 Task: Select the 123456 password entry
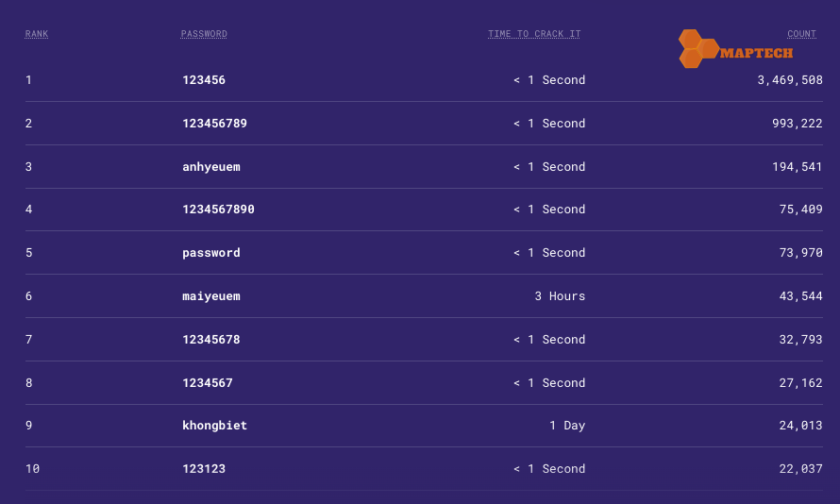tap(204, 80)
